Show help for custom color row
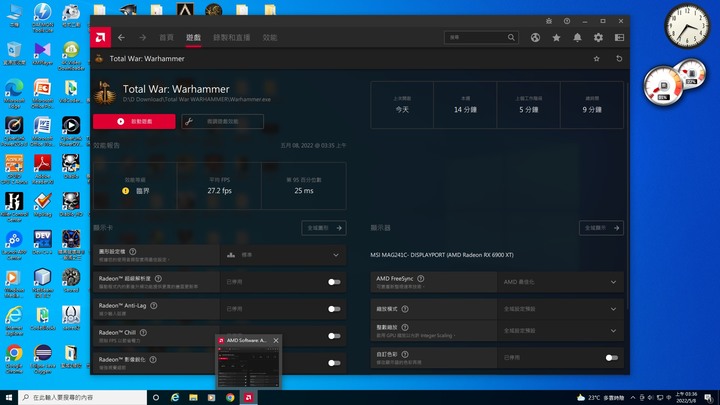This screenshot has height=405, width=720. pyautogui.click(x=405, y=354)
